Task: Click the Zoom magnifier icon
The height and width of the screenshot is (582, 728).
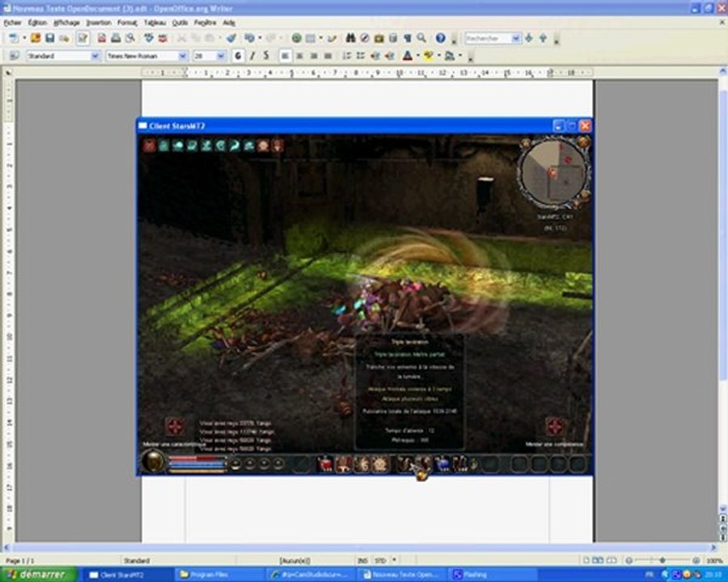Action: coord(421,38)
